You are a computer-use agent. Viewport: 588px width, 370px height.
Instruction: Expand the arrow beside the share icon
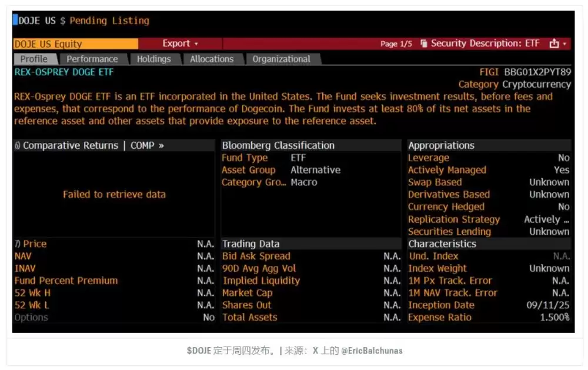564,44
